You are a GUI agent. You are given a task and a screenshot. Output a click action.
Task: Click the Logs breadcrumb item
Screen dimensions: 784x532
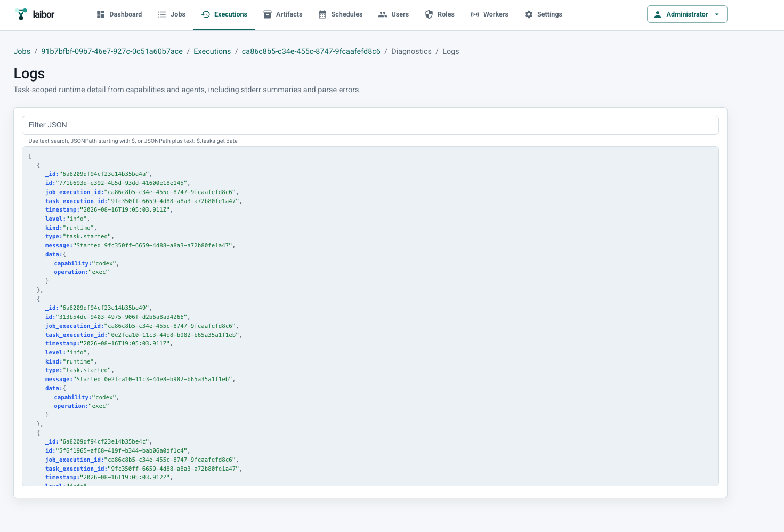coord(451,51)
